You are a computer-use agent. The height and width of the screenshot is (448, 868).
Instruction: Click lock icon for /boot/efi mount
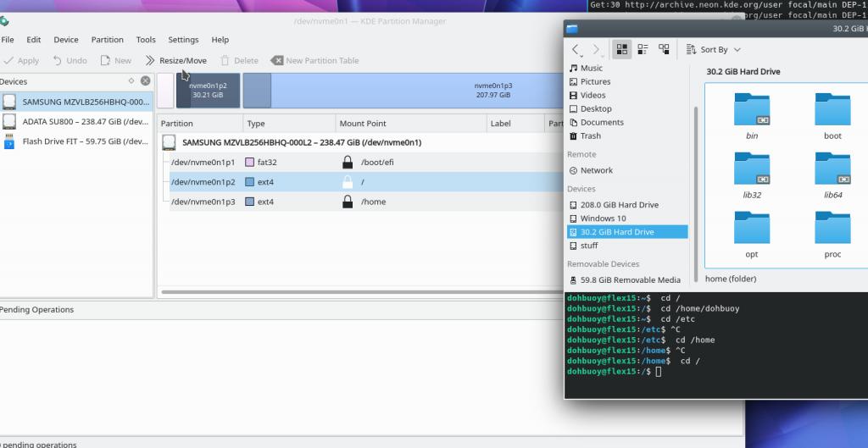(x=347, y=163)
